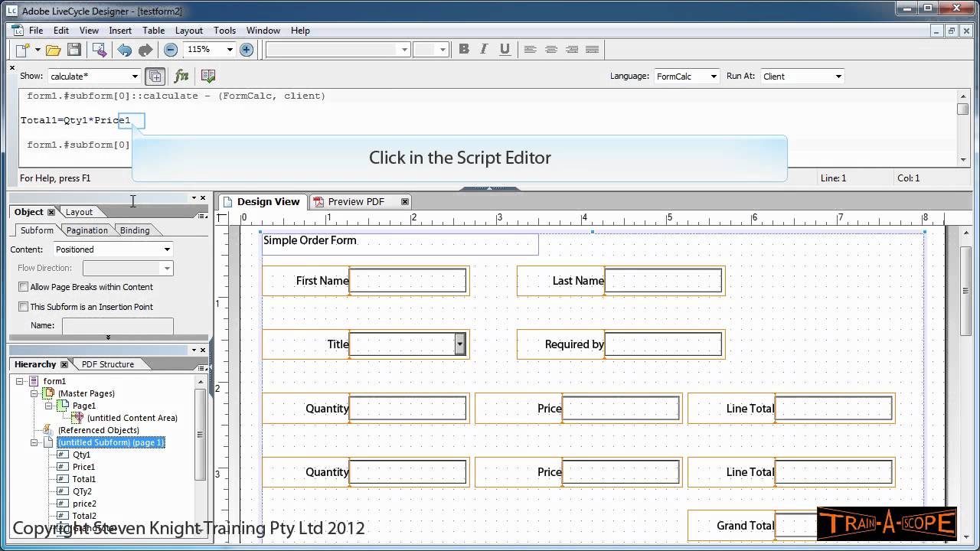This screenshot has width=980, height=551.
Task: Open the folder icon in toolbar
Action: (x=53, y=50)
